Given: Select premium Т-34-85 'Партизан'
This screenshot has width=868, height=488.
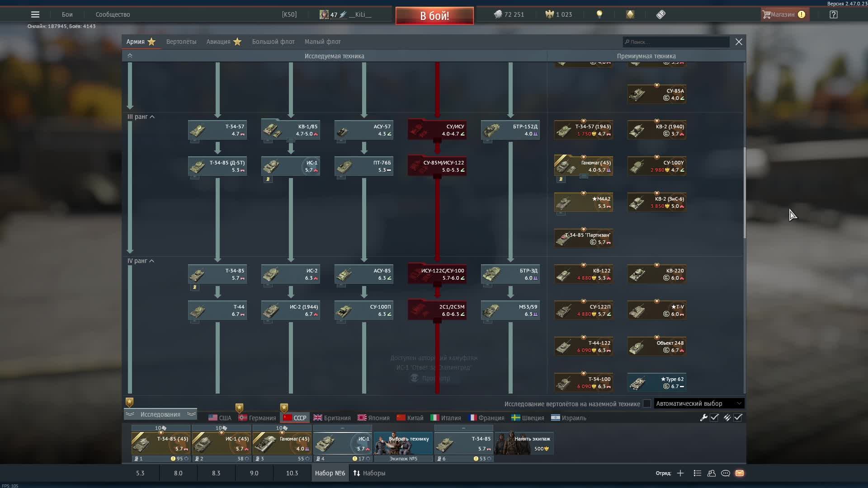Looking at the screenshot, I should [584, 239].
